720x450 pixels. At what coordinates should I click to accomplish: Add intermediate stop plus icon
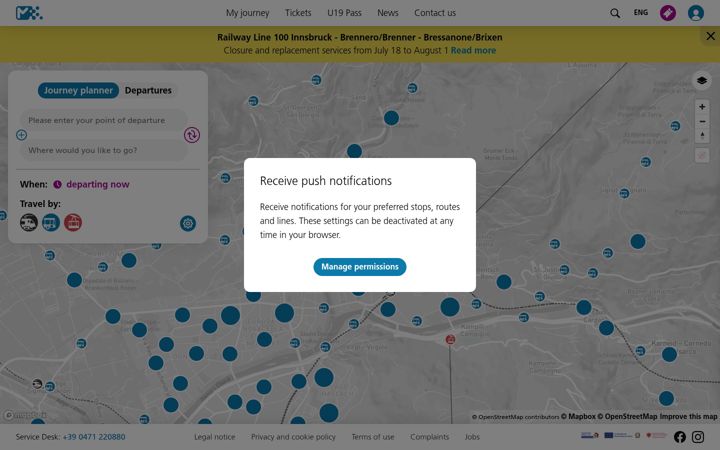(x=22, y=135)
